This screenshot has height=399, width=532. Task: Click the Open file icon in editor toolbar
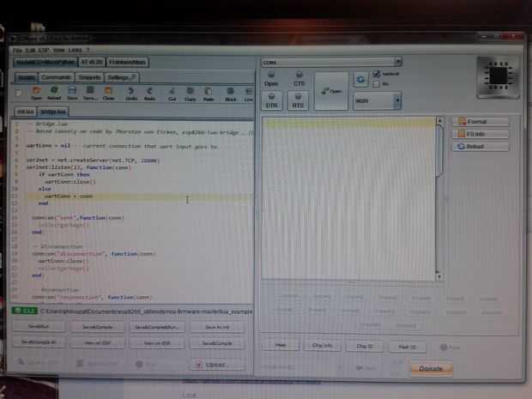click(x=36, y=91)
